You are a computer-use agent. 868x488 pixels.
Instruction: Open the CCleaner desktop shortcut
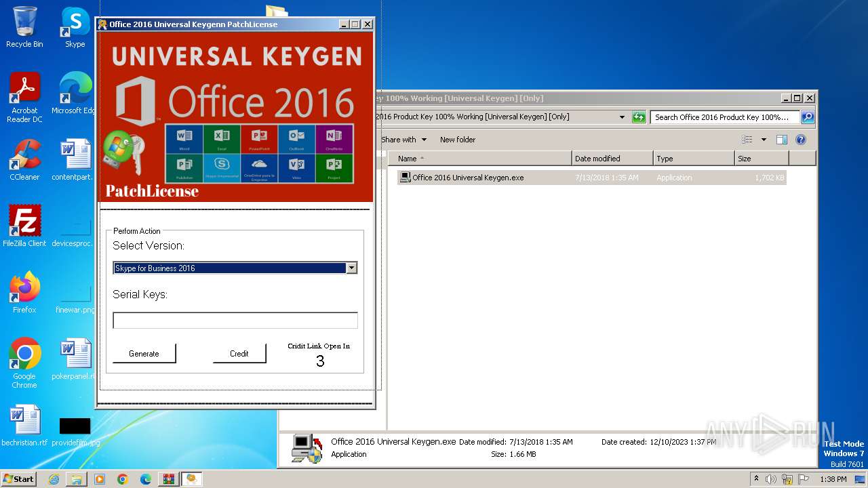point(24,160)
